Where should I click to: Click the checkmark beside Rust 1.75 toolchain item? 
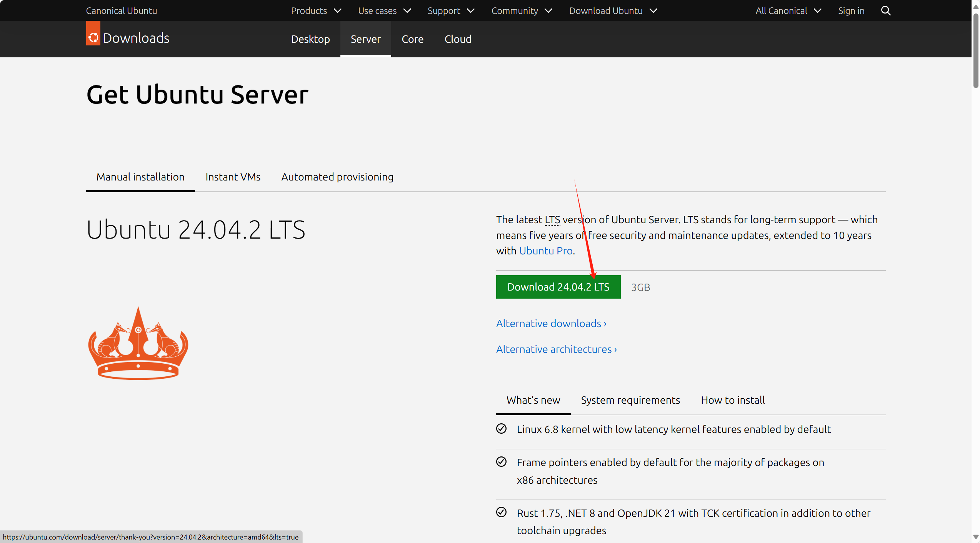coord(501,512)
